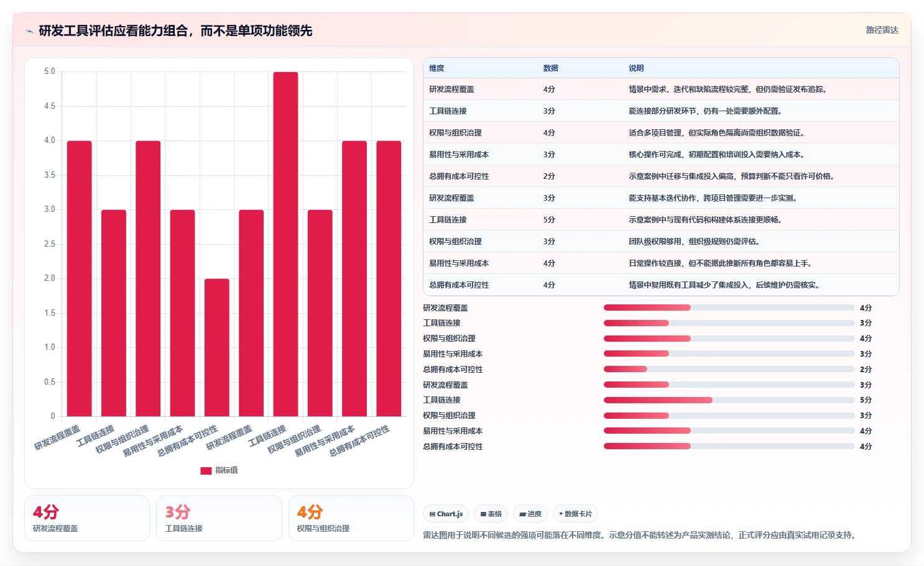Click the 2分 value in the table
The width and height of the screenshot is (924, 566).
549,176
